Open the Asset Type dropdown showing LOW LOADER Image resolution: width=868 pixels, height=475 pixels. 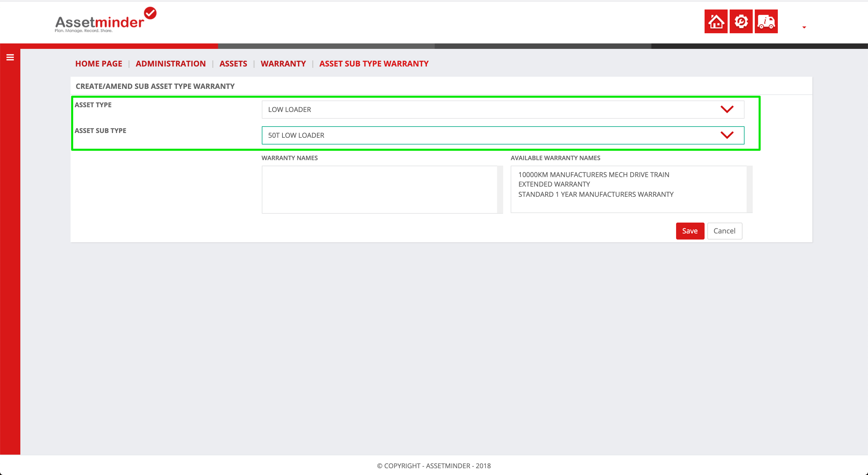503,110
